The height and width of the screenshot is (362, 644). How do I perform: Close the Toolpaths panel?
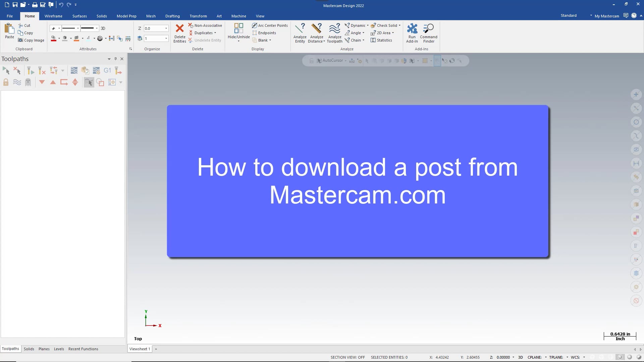(x=122, y=59)
